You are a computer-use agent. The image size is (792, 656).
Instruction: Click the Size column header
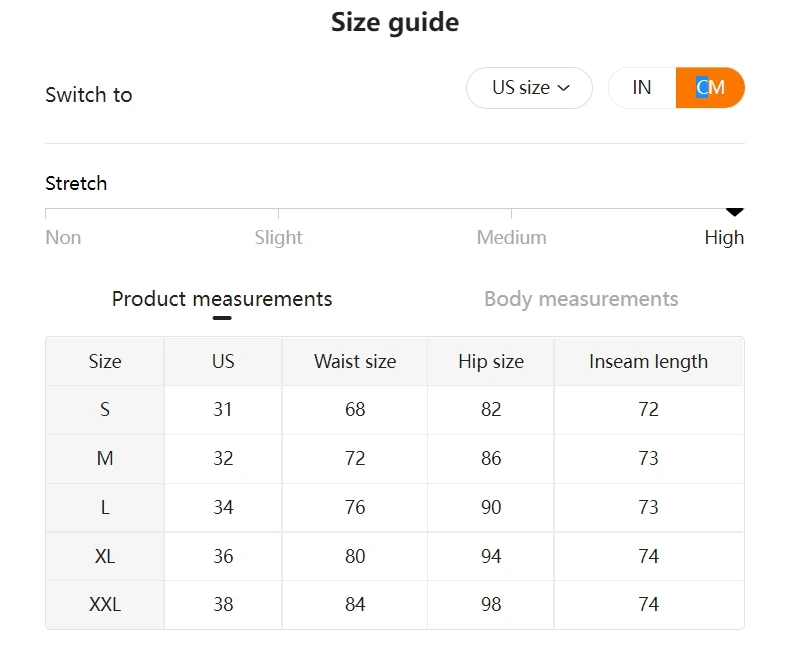(x=105, y=362)
